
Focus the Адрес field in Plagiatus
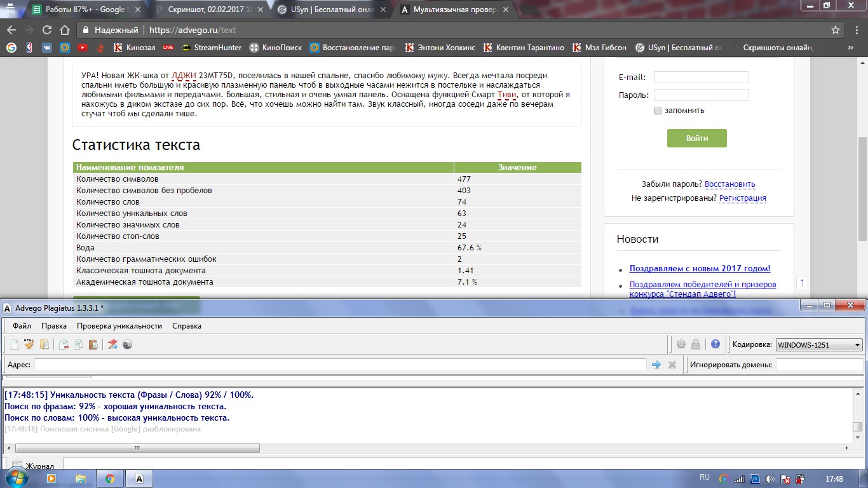340,365
